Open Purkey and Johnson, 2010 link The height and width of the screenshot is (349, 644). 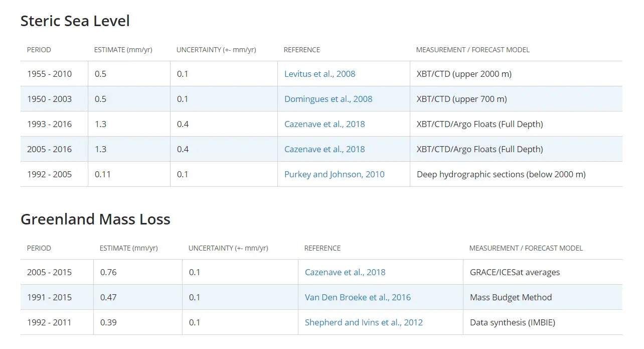(334, 174)
